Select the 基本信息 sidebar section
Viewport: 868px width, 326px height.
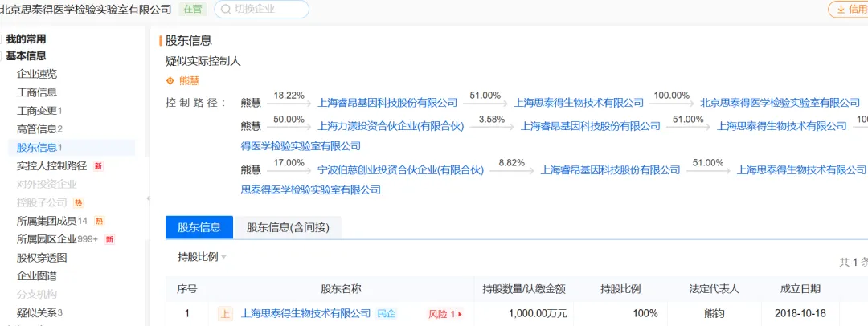(x=26, y=56)
